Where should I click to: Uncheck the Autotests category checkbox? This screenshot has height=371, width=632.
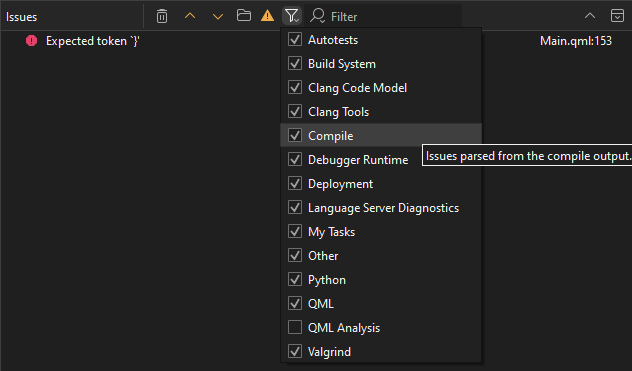coord(295,40)
